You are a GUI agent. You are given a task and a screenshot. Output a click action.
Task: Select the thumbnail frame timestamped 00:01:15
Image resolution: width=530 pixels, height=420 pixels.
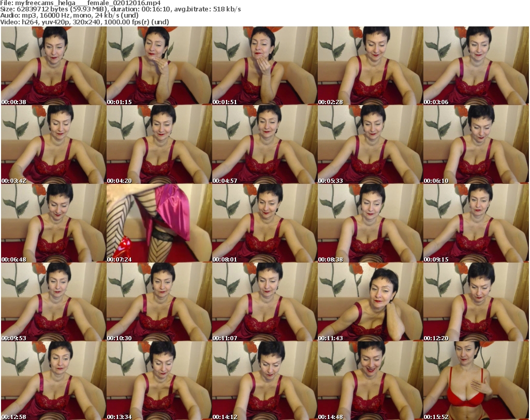(159, 66)
